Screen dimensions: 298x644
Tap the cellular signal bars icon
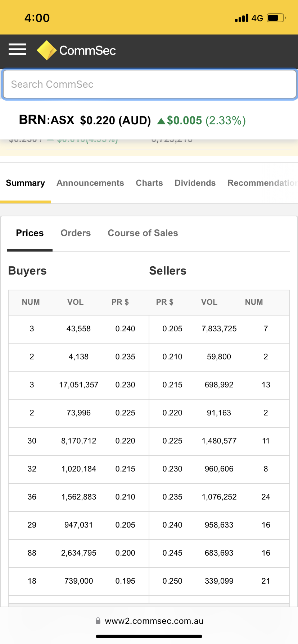click(241, 18)
